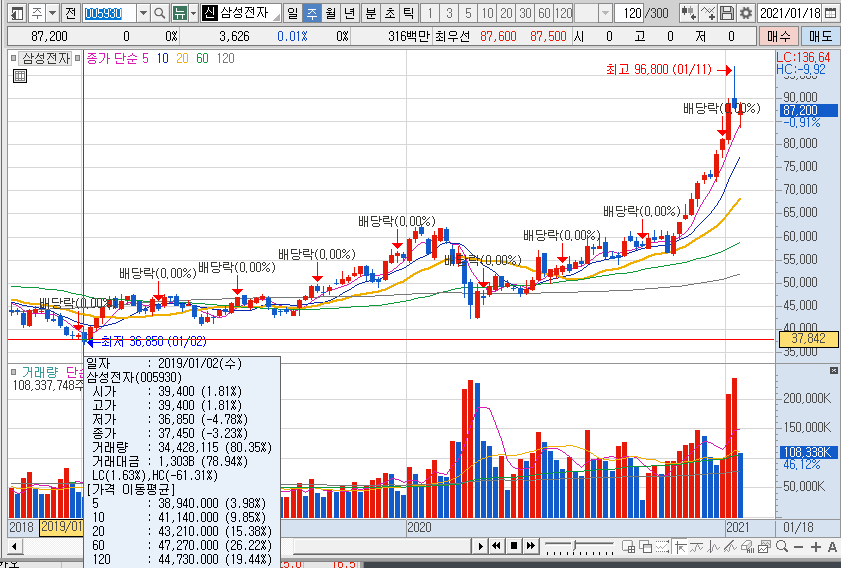The image size is (841, 568).
Task: Expand the stock code 005930 dropdown arrow
Action: 143,13
